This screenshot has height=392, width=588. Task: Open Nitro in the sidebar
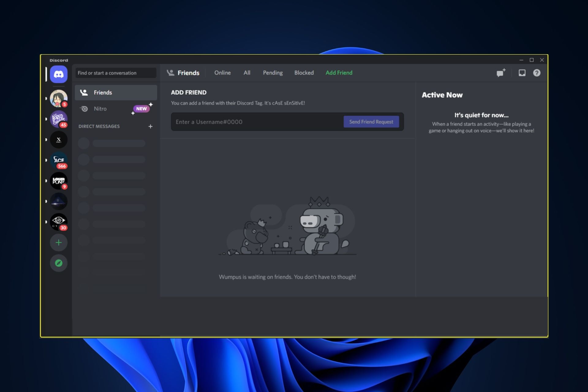(x=100, y=109)
